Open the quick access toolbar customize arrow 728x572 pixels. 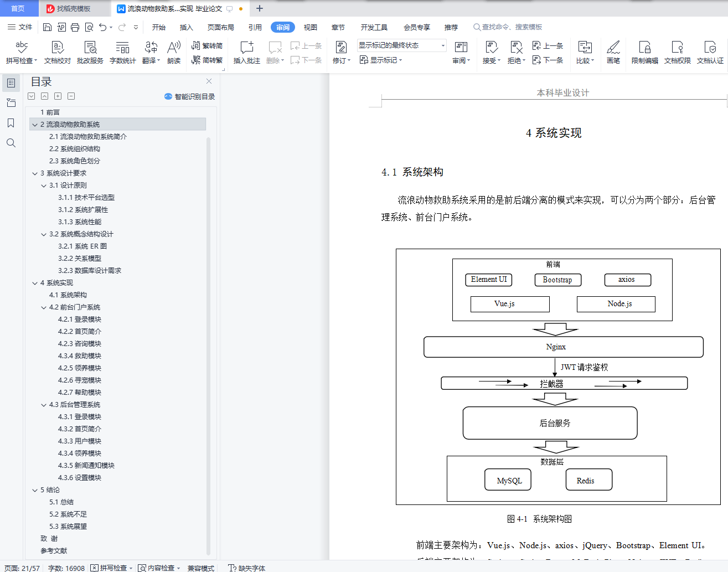point(136,27)
